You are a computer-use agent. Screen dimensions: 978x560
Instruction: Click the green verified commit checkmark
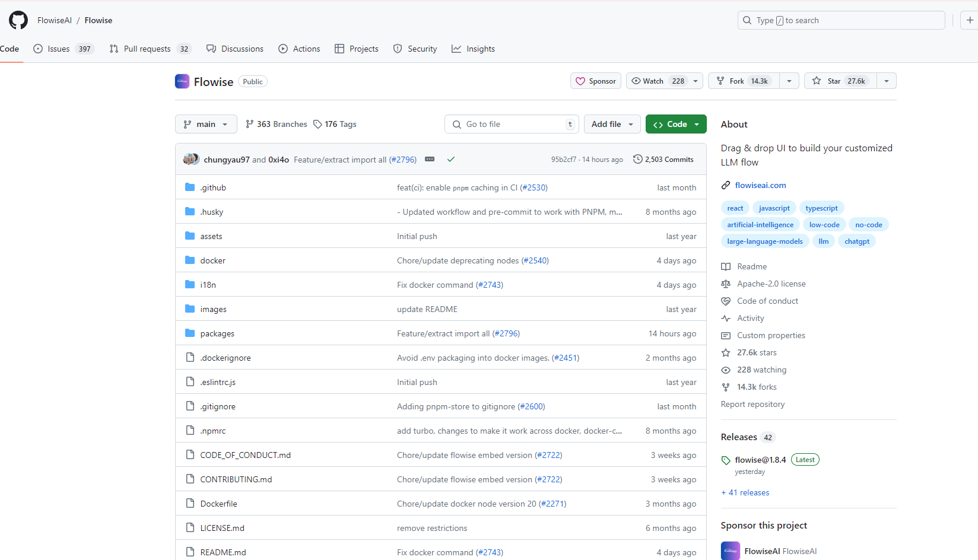click(x=451, y=159)
